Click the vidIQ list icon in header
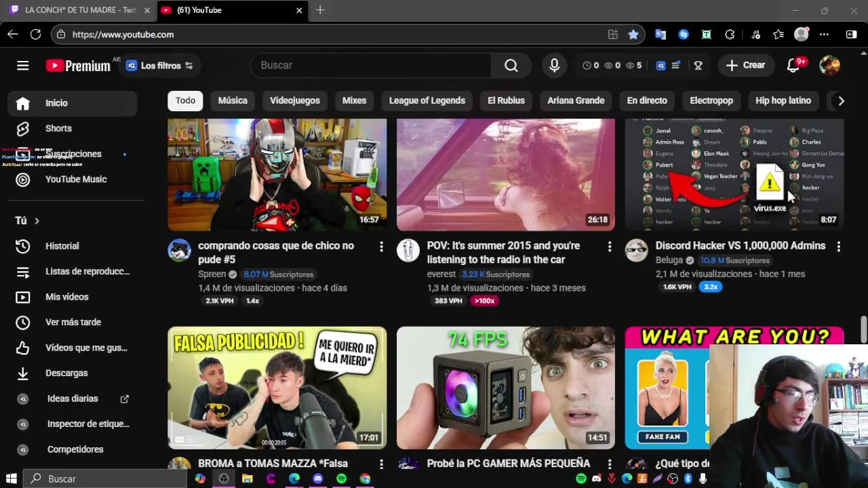868x488 pixels. pos(676,66)
